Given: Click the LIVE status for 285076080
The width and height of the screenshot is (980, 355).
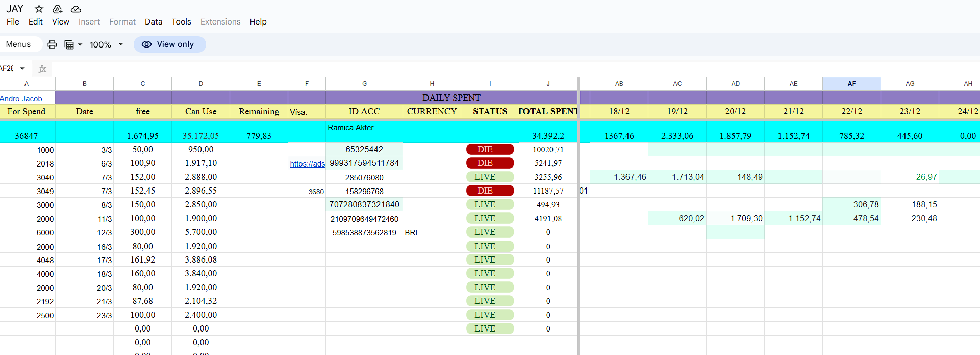Looking at the screenshot, I should (x=490, y=177).
